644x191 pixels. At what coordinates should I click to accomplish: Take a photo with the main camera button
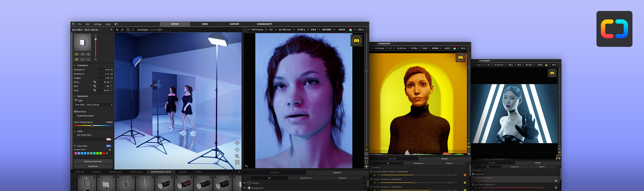(x=356, y=40)
